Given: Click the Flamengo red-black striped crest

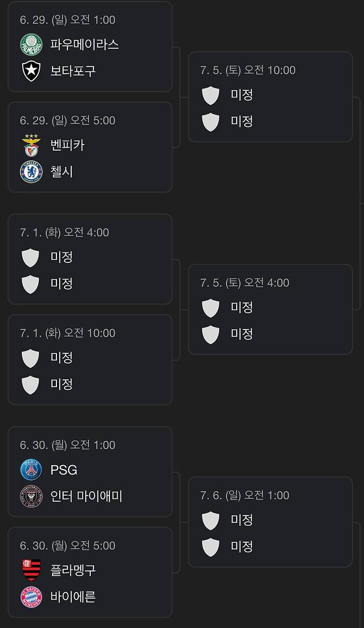Looking at the screenshot, I should pyautogui.click(x=30, y=570).
